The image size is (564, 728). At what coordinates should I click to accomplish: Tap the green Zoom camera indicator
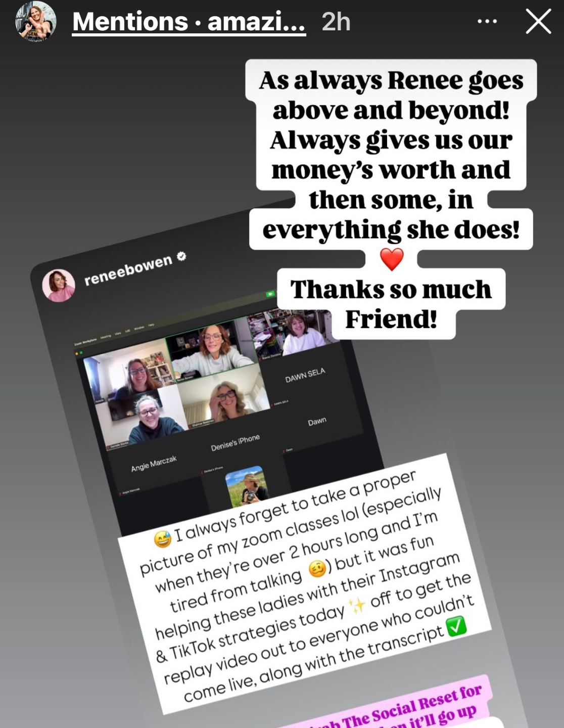coord(271,294)
